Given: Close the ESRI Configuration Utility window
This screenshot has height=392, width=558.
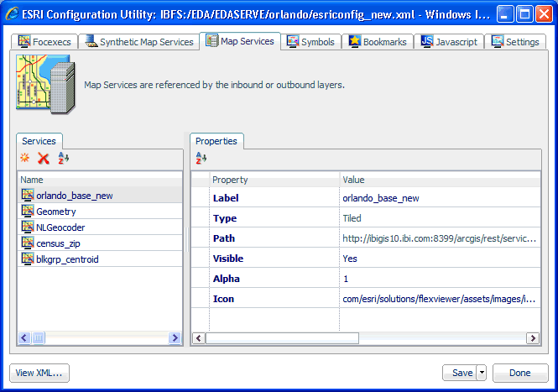Looking at the screenshot, I should 544,14.
